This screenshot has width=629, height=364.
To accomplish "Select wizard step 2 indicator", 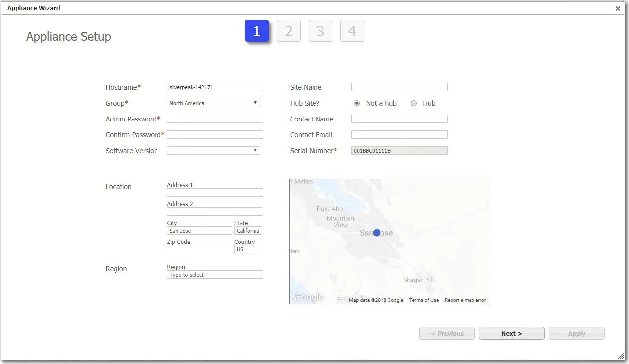I will tap(289, 30).
